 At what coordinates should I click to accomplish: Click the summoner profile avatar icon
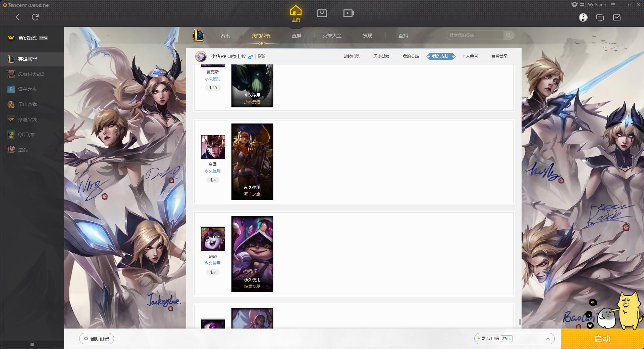201,56
